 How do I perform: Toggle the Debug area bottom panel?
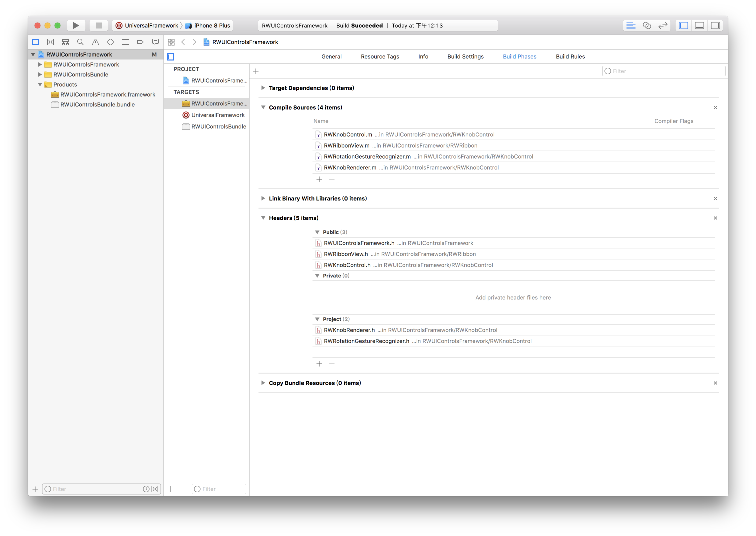click(x=699, y=25)
